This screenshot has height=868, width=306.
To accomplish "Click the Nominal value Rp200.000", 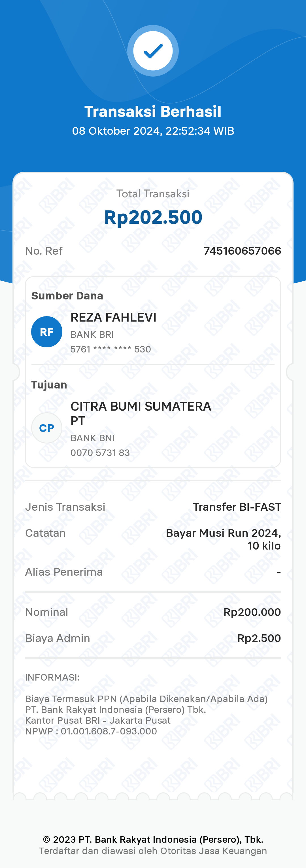I will [252, 612].
